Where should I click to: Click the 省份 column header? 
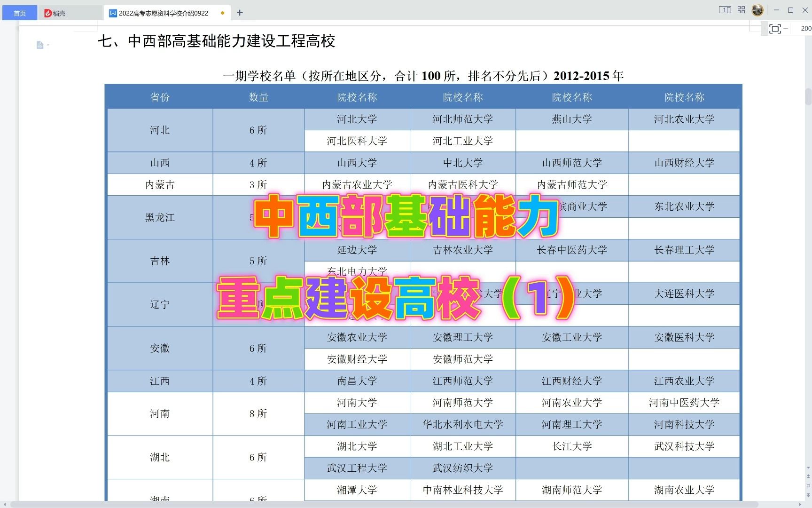click(160, 97)
